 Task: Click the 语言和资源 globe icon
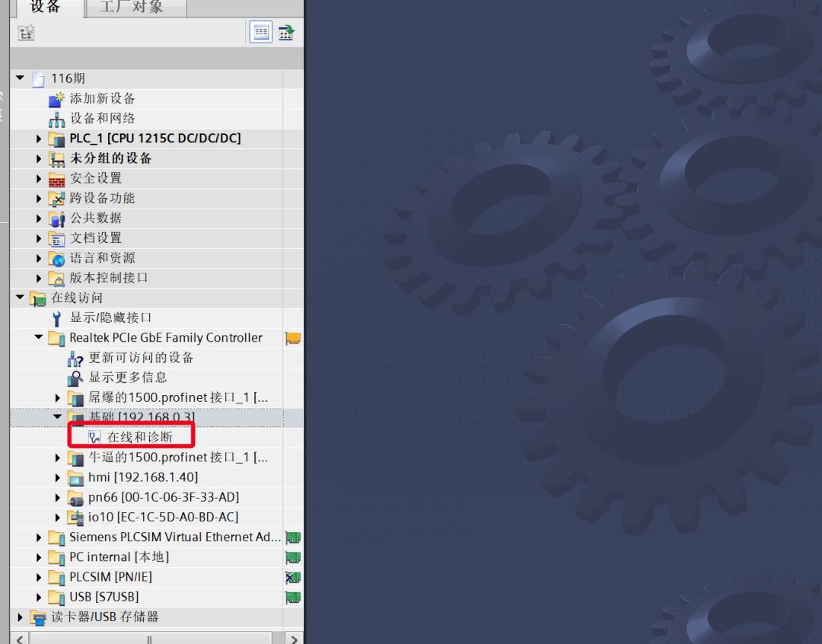point(56,259)
